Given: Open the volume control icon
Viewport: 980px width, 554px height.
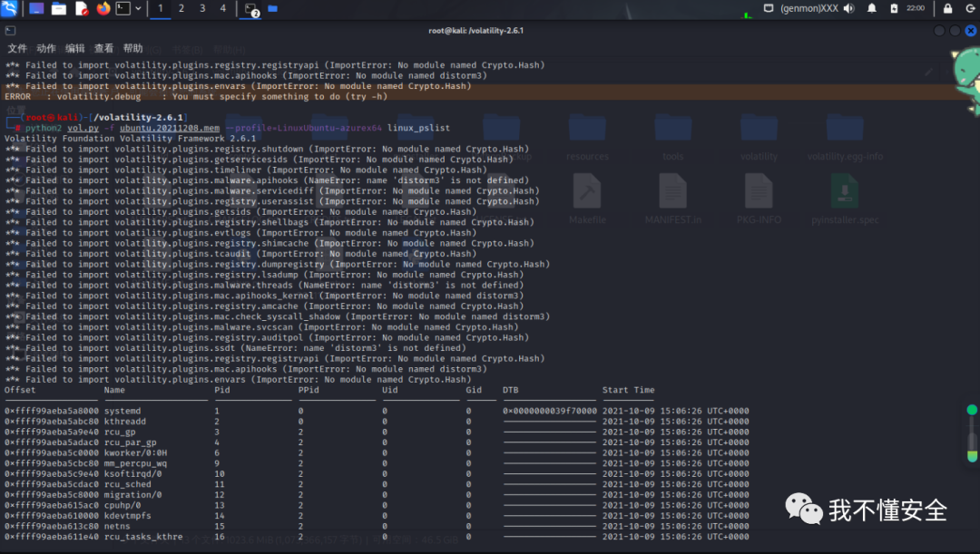Looking at the screenshot, I should tap(848, 8).
